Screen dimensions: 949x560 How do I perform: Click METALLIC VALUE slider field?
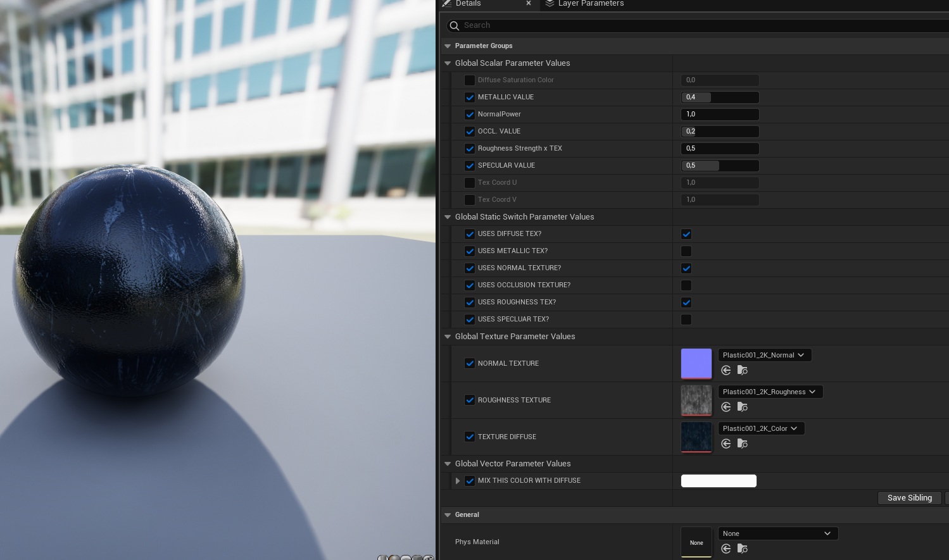coord(720,97)
